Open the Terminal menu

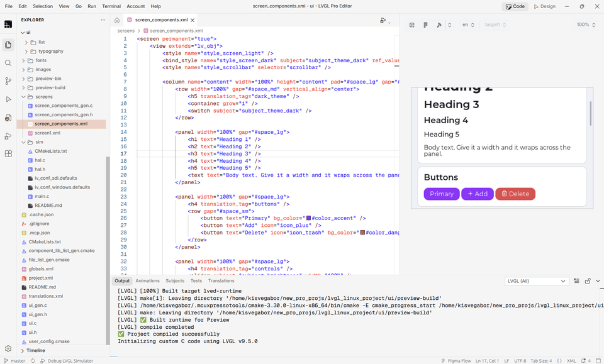pyautogui.click(x=111, y=6)
